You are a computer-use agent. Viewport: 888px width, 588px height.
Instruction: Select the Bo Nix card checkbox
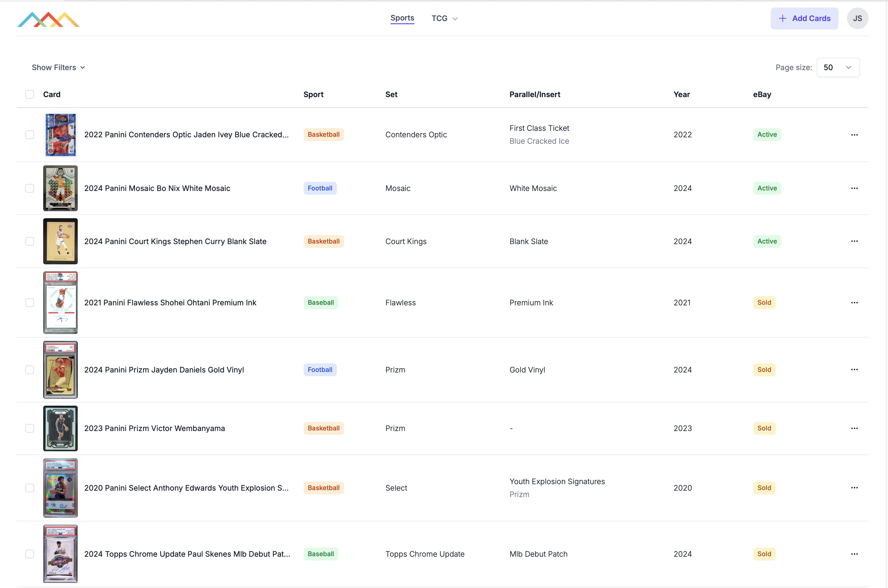coord(30,188)
